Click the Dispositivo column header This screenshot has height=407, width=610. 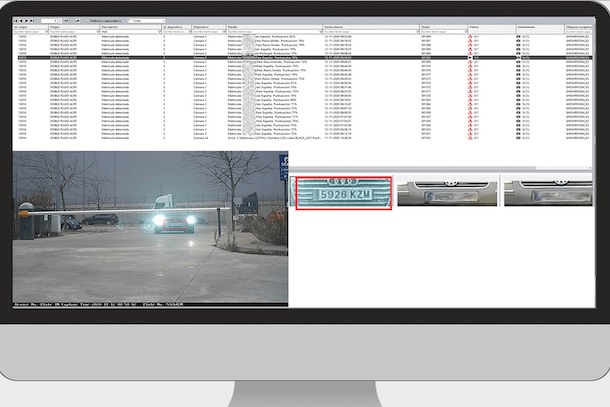coord(203,26)
